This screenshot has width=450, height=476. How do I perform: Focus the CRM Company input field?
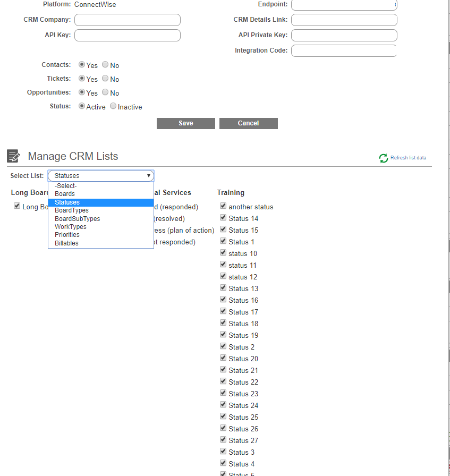pos(128,20)
